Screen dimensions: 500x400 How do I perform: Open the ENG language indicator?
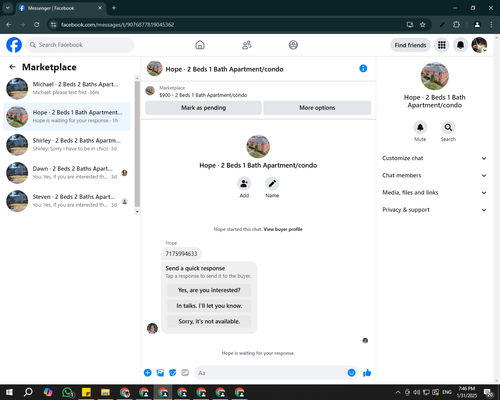tap(447, 392)
